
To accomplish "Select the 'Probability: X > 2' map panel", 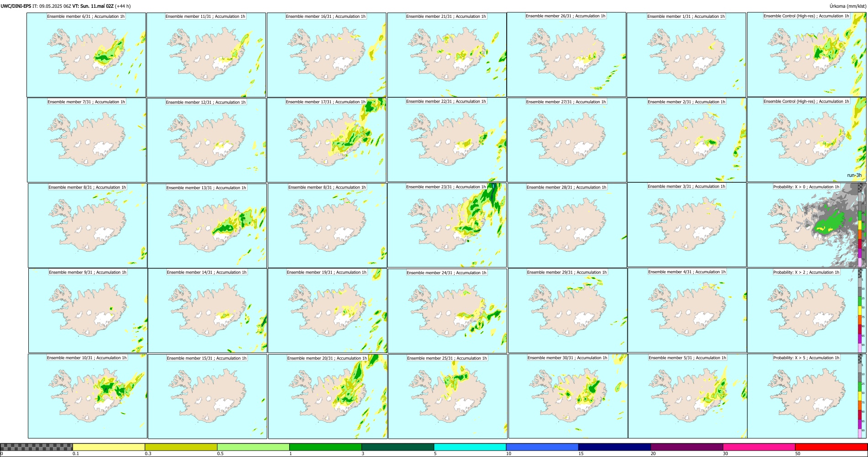I will [807, 310].
